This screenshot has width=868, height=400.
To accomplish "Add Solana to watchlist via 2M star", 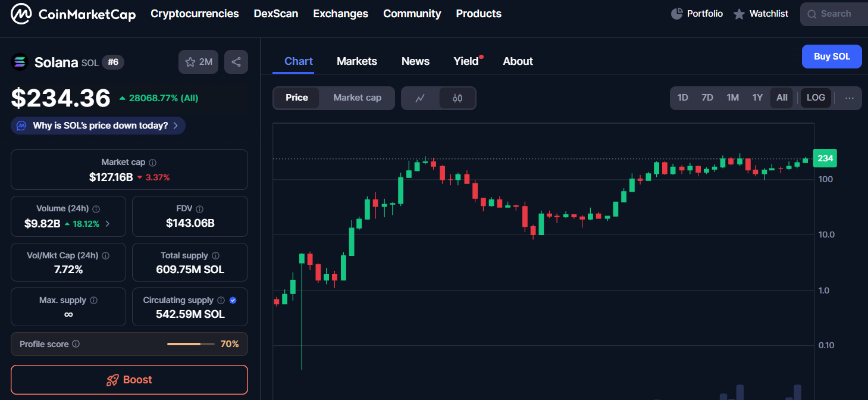I will [x=199, y=62].
